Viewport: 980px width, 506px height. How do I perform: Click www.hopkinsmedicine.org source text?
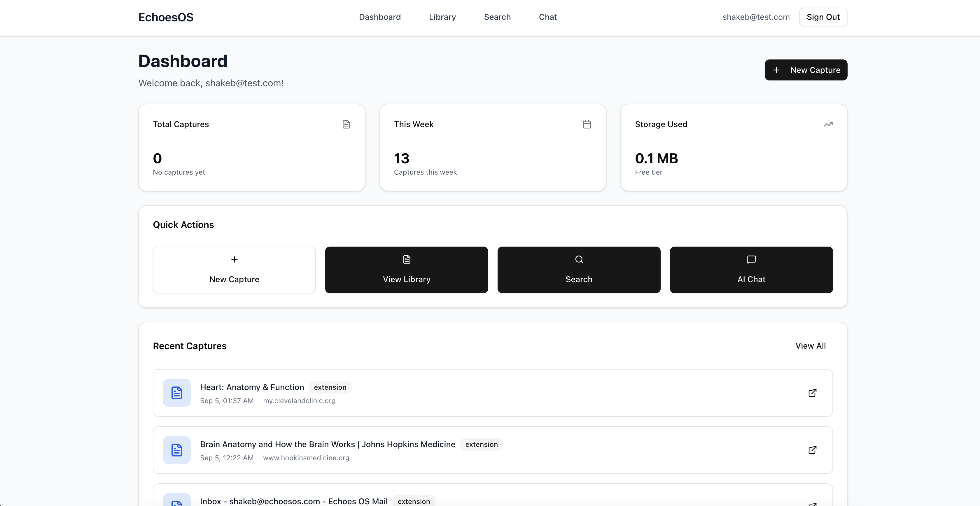[306, 458]
